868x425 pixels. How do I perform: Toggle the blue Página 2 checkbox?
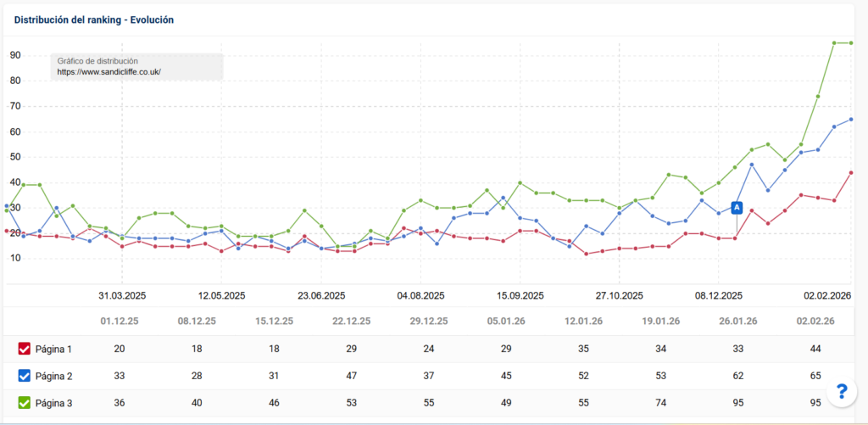pos(25,376)
